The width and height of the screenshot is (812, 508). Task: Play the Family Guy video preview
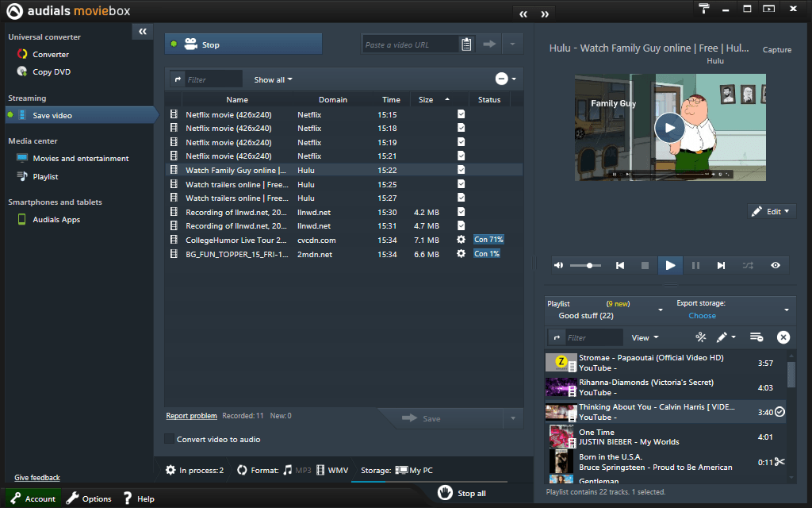[669, 127]
